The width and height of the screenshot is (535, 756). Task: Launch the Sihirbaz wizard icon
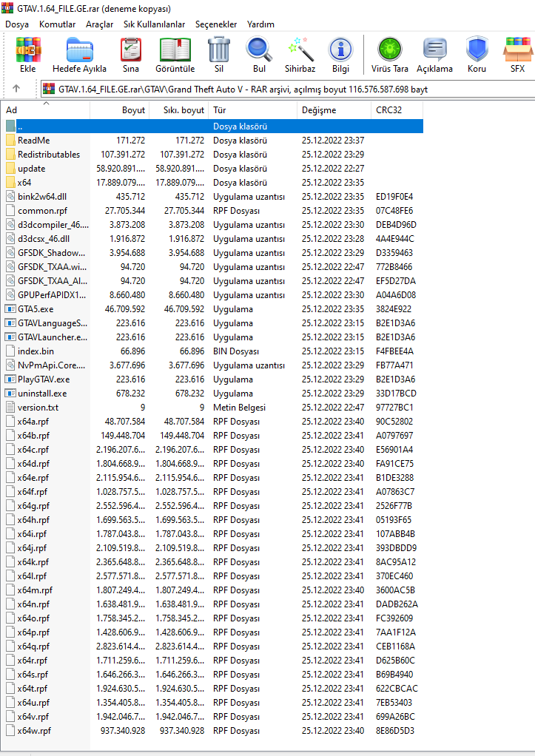tap(300, 50)
